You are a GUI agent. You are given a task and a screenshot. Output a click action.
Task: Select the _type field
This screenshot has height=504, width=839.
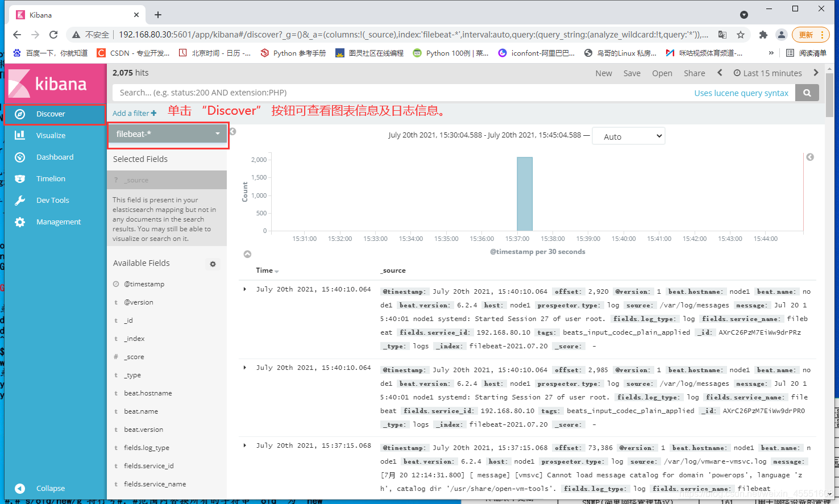point(132,375)
